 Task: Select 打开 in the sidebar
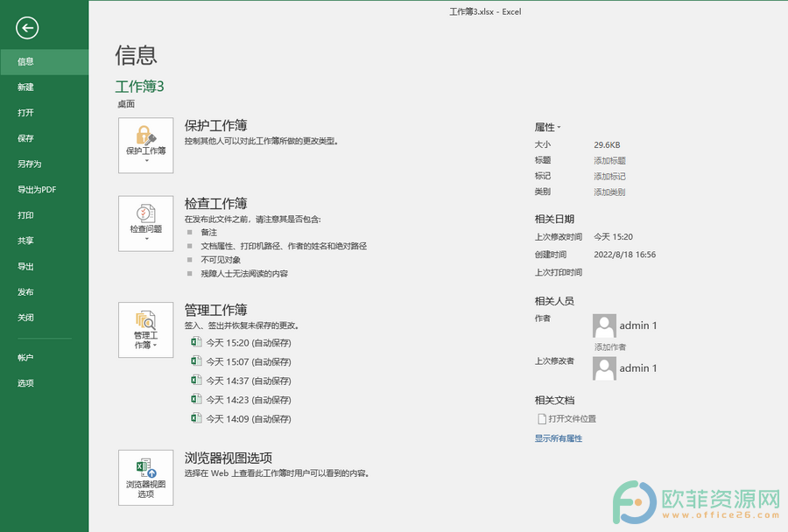(x=45, y=113)
